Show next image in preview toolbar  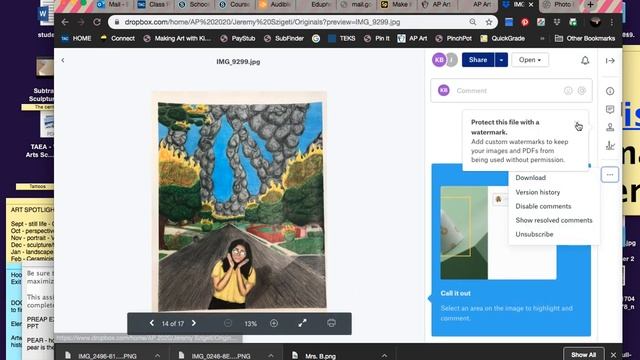[194, 323]
